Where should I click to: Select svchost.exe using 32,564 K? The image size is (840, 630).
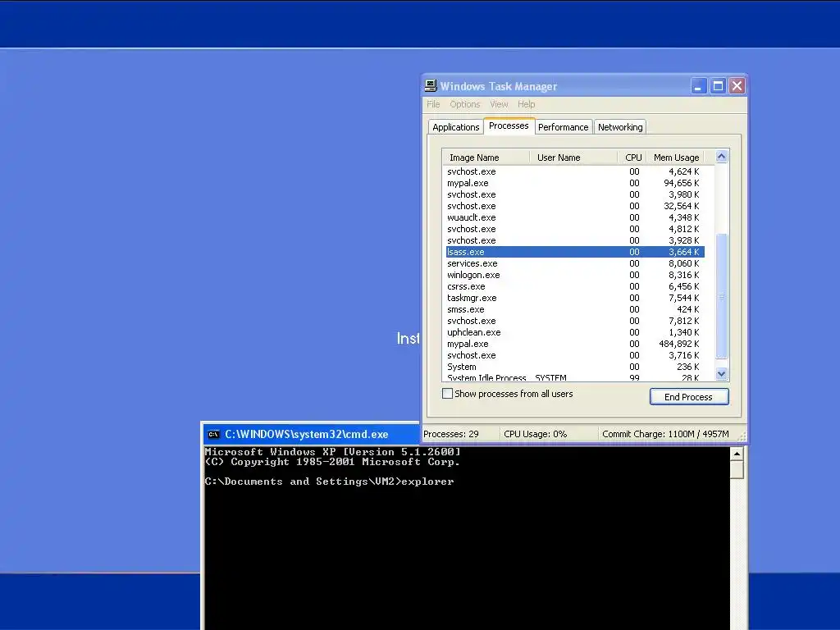[x=575, y=206]
